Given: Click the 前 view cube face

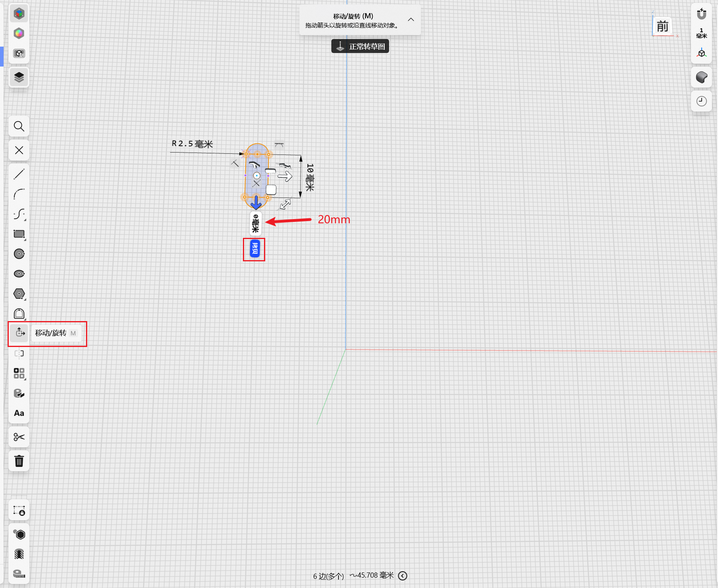Looking at the screenshot, I should [662, 26].
